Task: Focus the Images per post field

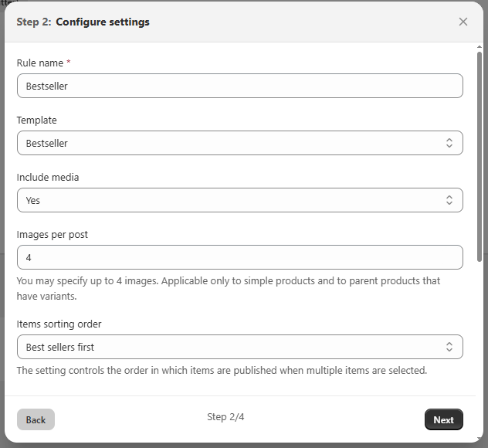Action: pyautogui.click(x=239, y=257)
